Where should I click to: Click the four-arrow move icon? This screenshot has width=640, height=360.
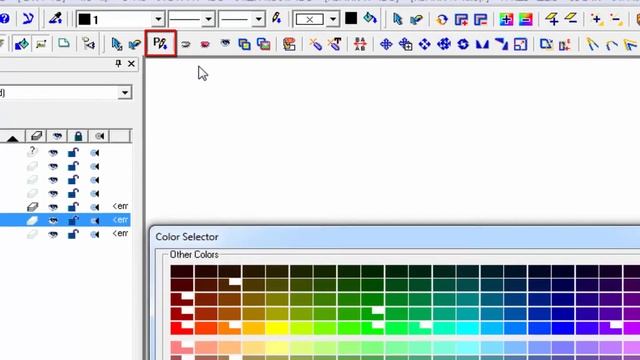click(386, 44)
